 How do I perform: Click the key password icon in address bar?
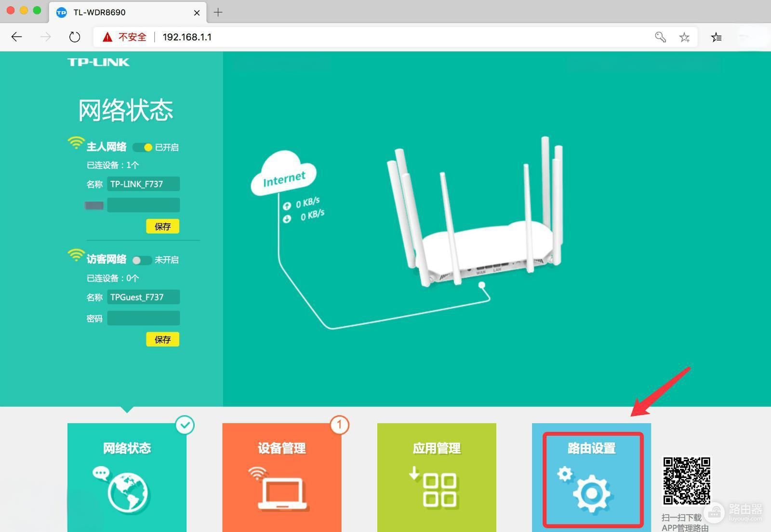(660, 37)
